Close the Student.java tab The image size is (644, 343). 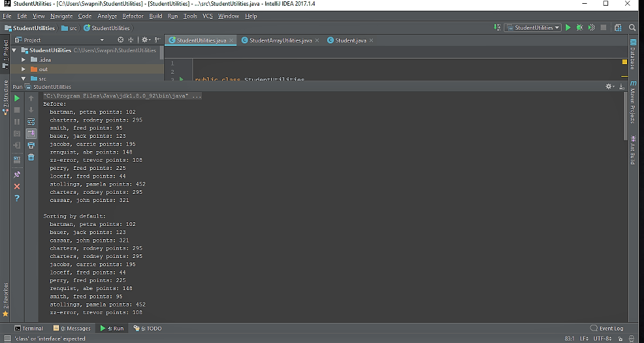coord(371,40)
